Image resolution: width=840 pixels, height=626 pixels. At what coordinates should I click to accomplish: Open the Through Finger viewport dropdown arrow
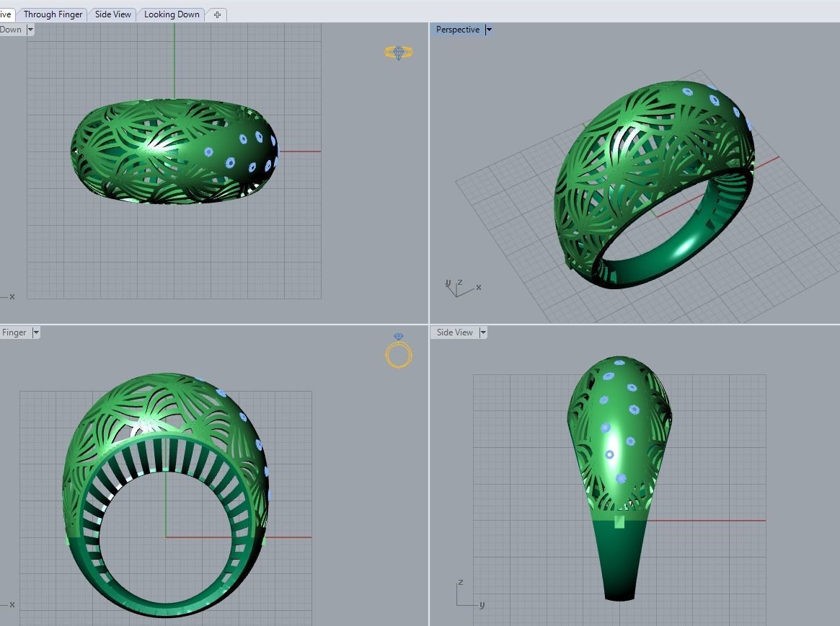(36, 332)
